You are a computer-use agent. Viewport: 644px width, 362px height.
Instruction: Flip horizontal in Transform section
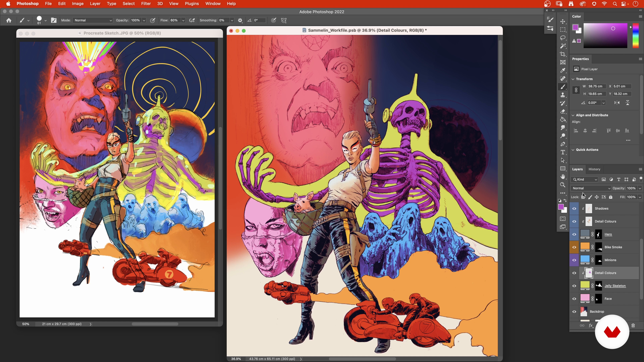[617, 103]
